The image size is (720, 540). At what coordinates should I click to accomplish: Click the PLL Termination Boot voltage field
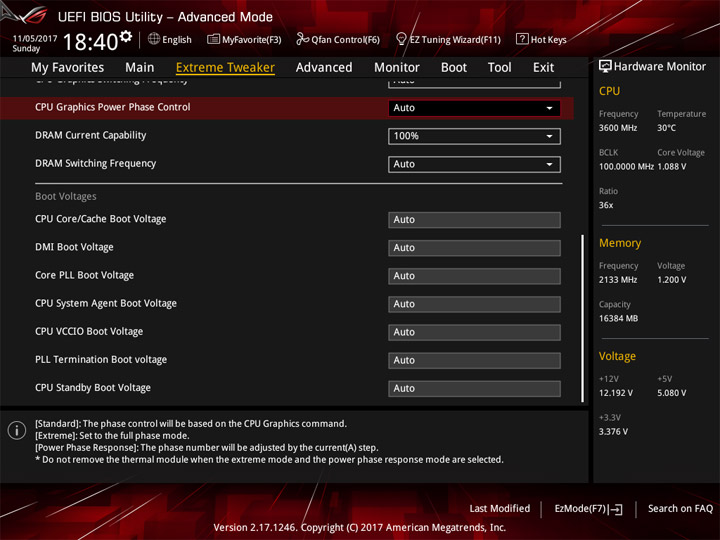[474, 360]
